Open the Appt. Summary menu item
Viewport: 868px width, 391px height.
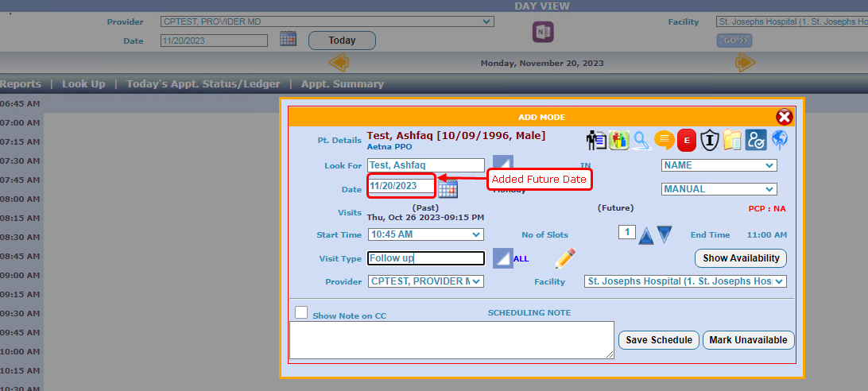(342, 83)
